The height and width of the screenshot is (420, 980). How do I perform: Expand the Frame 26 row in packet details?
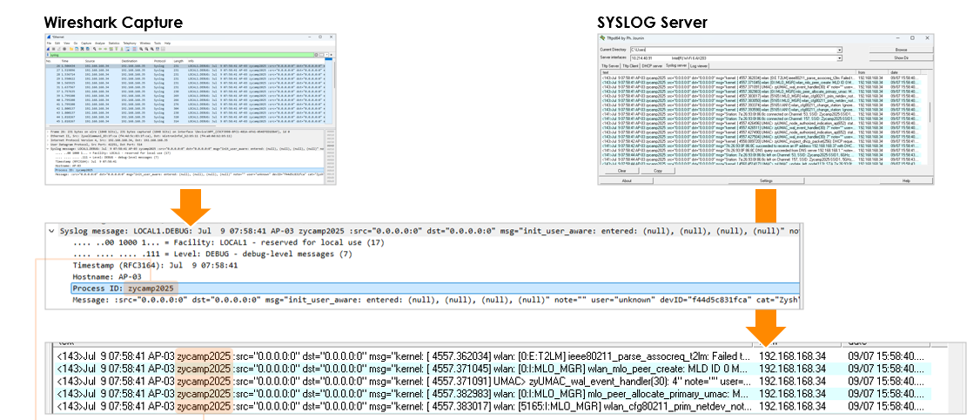click(48, 132)
